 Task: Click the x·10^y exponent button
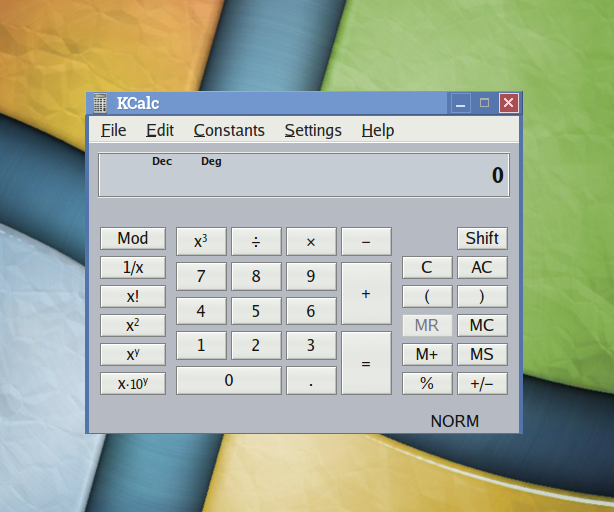(x=133, y=383)
